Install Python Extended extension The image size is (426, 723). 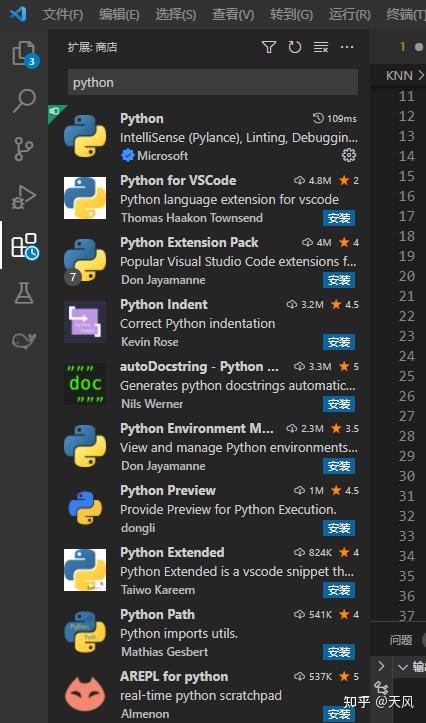point(339,590)
